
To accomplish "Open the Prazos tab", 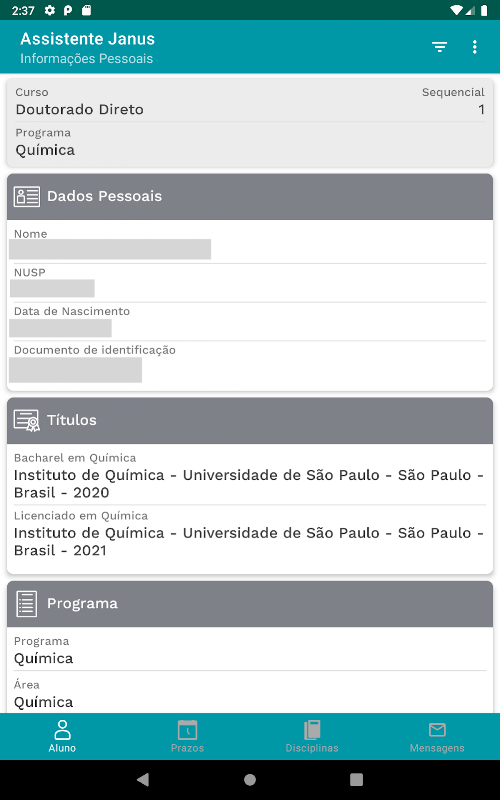I will (x=187, y=736).
